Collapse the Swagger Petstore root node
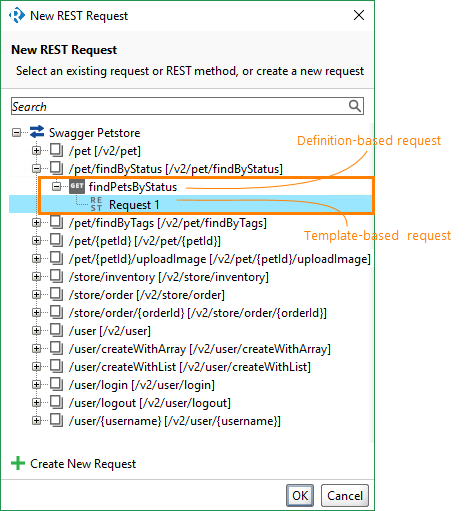This screenshot has width=474, height=511. click(16, 133)
